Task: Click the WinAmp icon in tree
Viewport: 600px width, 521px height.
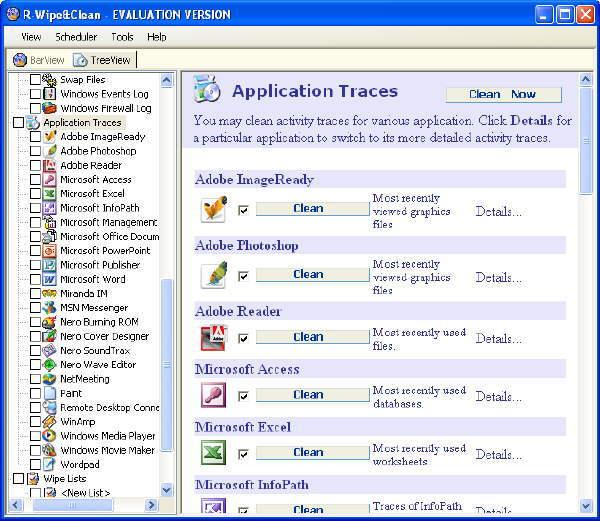Action: [50, 422]
